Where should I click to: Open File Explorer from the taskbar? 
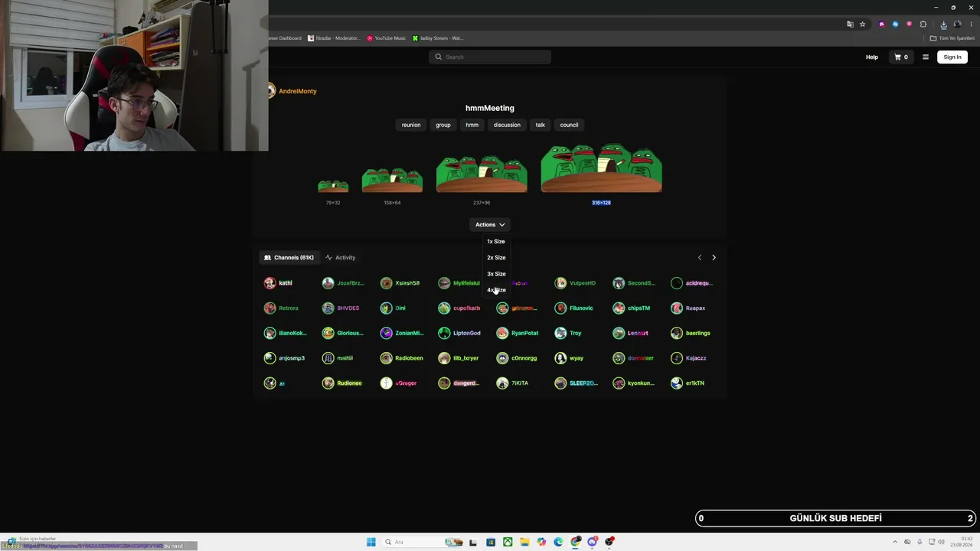point(524,542)
